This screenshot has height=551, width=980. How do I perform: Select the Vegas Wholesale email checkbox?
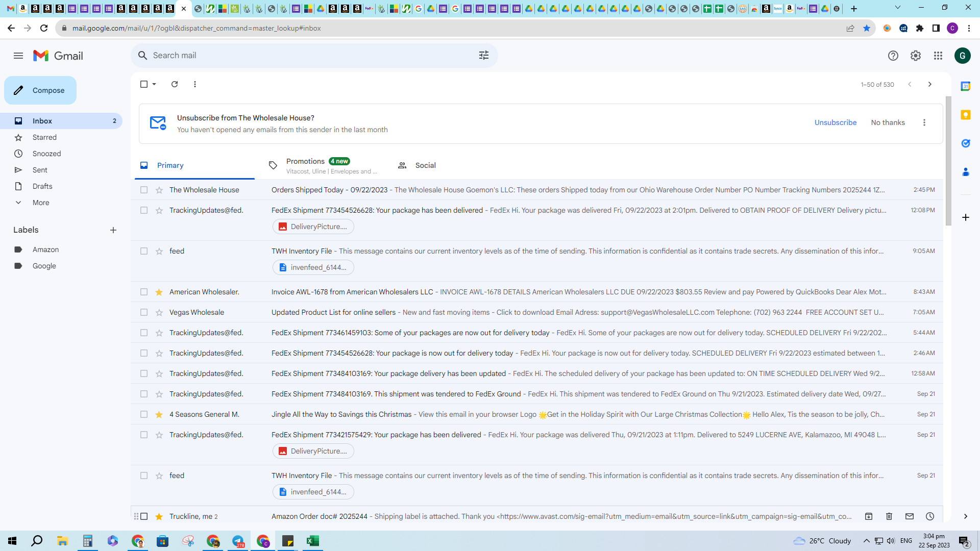tap(144, 312)
